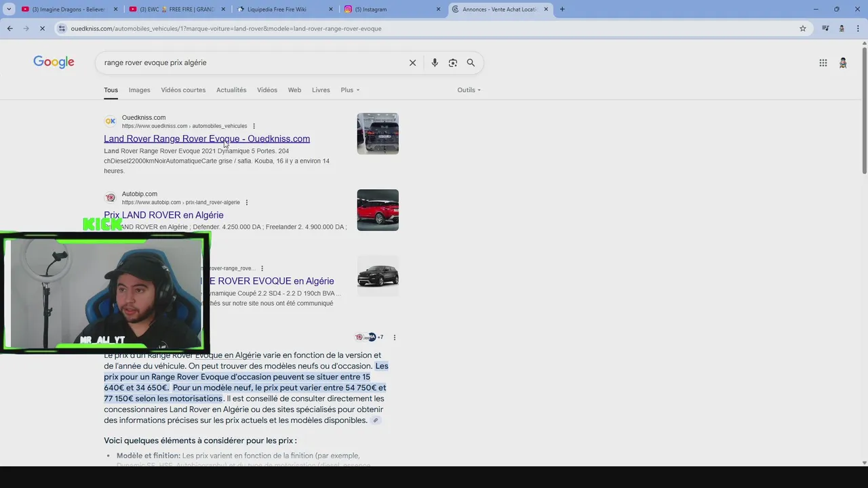The image size is (868, 488).
Task: Open the Google apps grid
Action: (823, 62)
